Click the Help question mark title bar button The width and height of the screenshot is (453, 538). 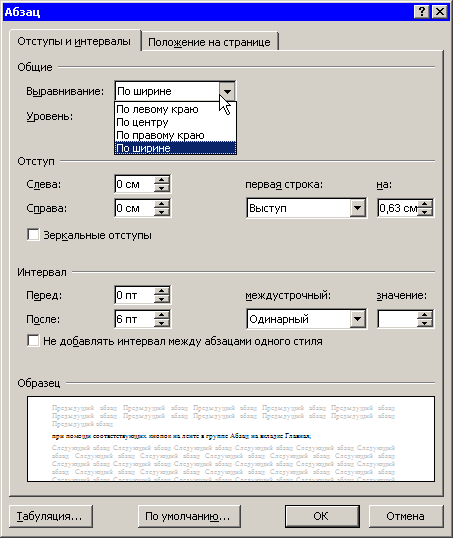pyautogui.click(x=422, y=12)
